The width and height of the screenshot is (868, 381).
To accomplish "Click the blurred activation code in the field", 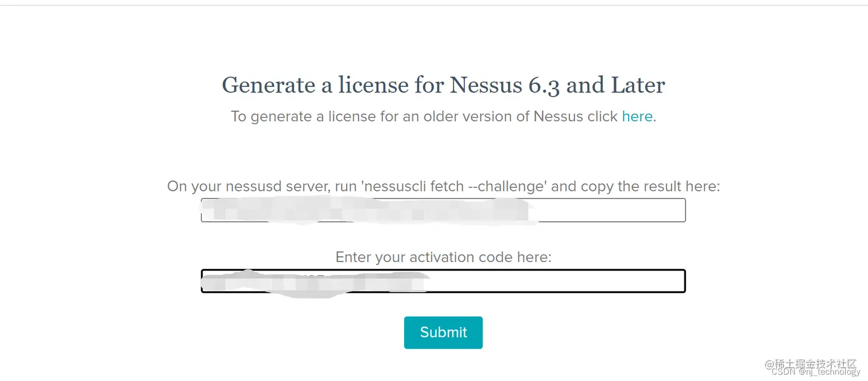I will point(316,281).
